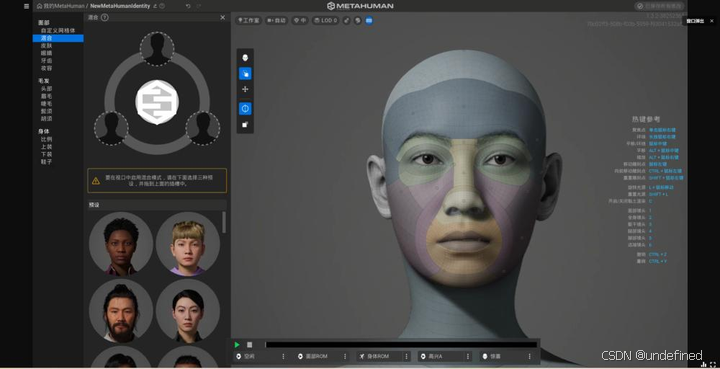
Task: Click the MetaHuman logo in header
Action: point(360,6)
